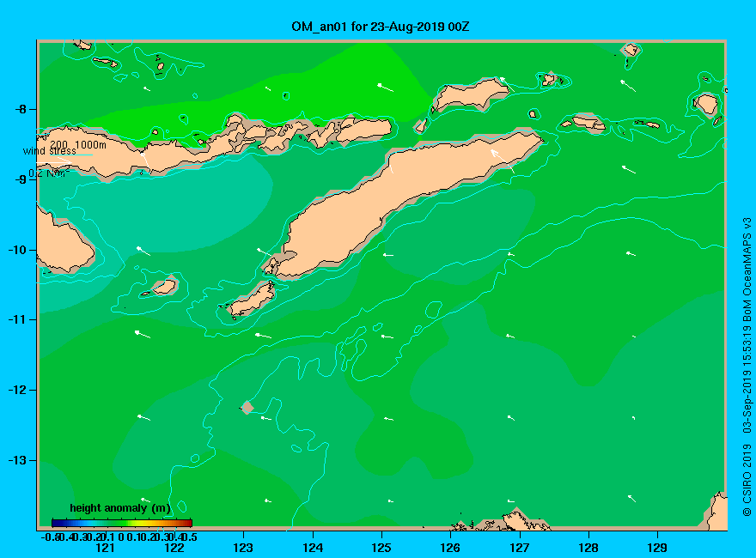
Task: Click the '121' longitude axis label
Action: [105, 548]
